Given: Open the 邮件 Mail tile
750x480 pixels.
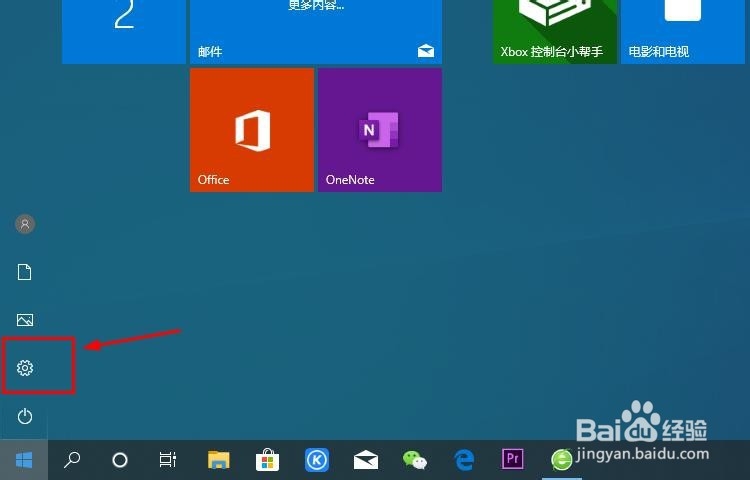Looking at the screenshot, I should click(x=316, y=32).
